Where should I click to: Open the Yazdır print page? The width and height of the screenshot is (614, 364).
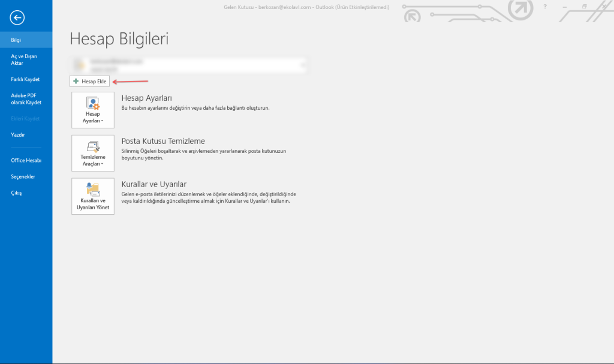point(18,135)
